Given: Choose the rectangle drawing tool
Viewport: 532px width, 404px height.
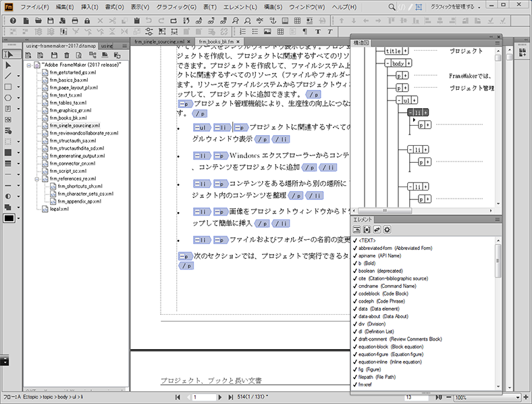Looking at the screenshot, I should 8,87.
